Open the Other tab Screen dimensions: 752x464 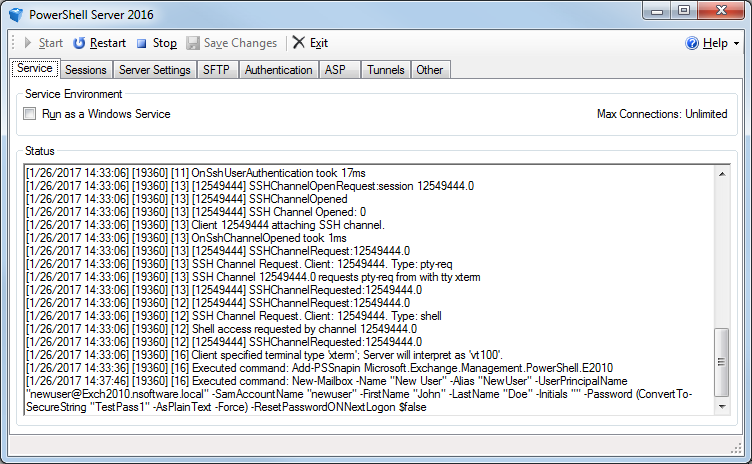coord(430,70)
